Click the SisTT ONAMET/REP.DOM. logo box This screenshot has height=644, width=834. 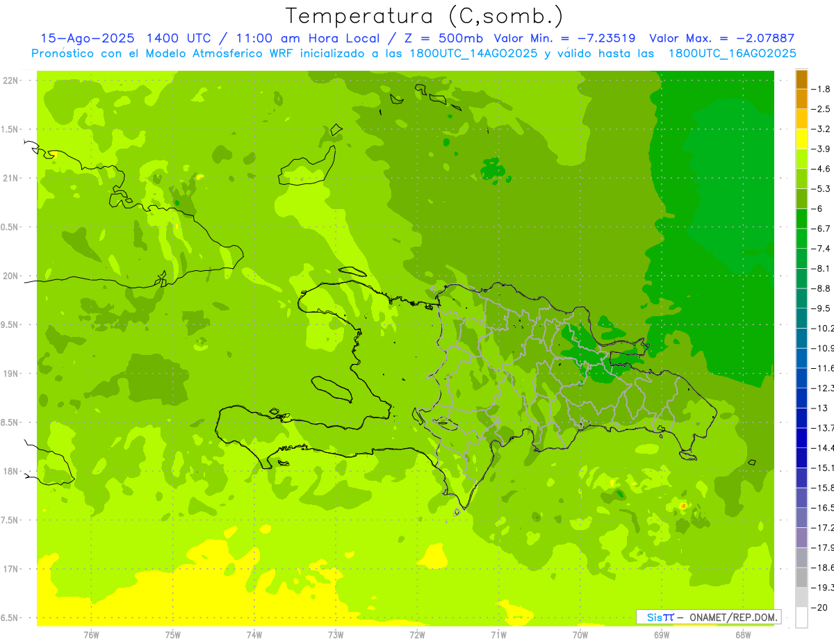[708, 616]
